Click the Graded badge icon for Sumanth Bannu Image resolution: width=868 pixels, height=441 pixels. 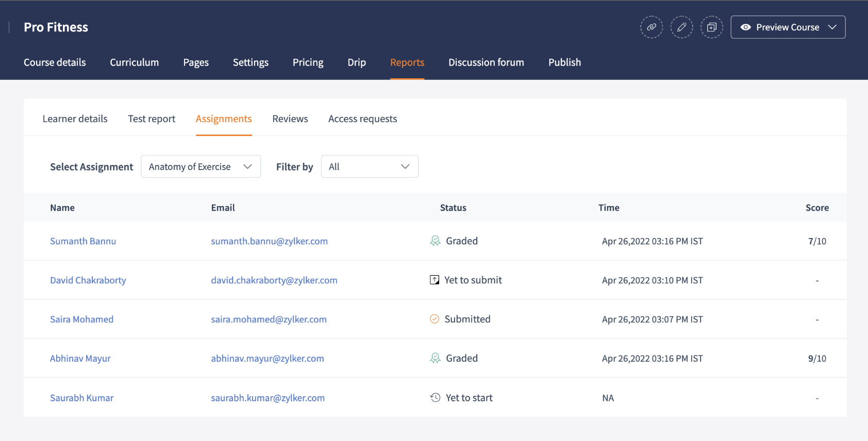pos(435,241)
